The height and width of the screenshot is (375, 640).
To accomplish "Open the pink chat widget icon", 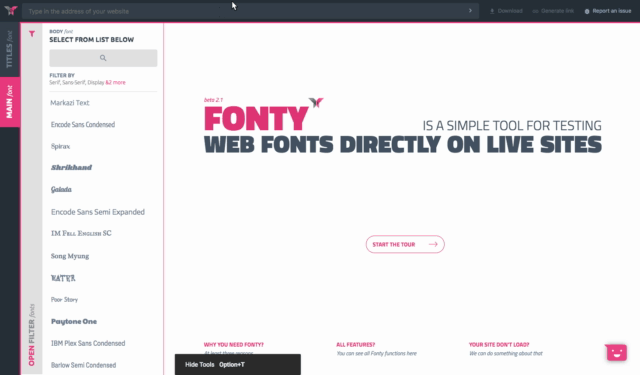I will [x=616, y=353].
